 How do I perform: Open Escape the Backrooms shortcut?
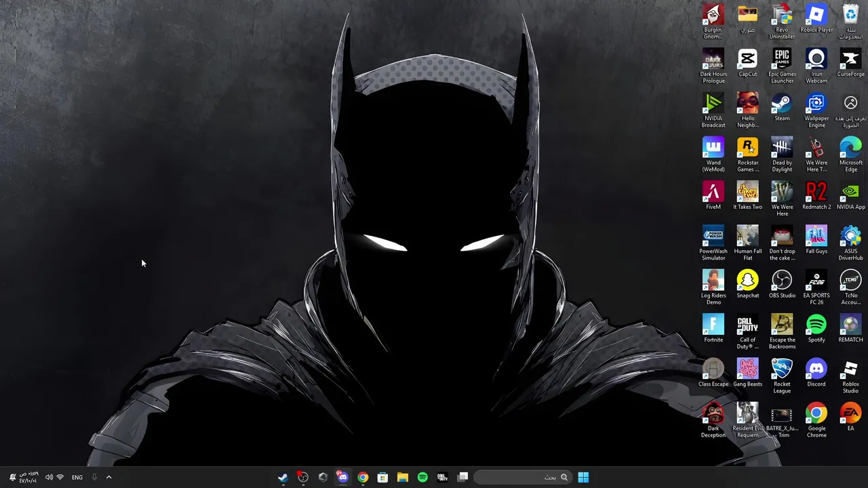(782, 331)
